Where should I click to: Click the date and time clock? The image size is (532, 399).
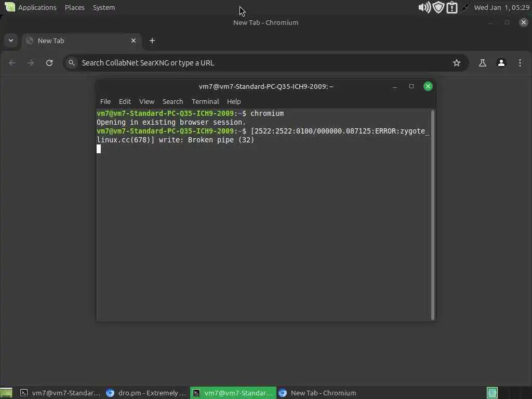pos(501,7)
